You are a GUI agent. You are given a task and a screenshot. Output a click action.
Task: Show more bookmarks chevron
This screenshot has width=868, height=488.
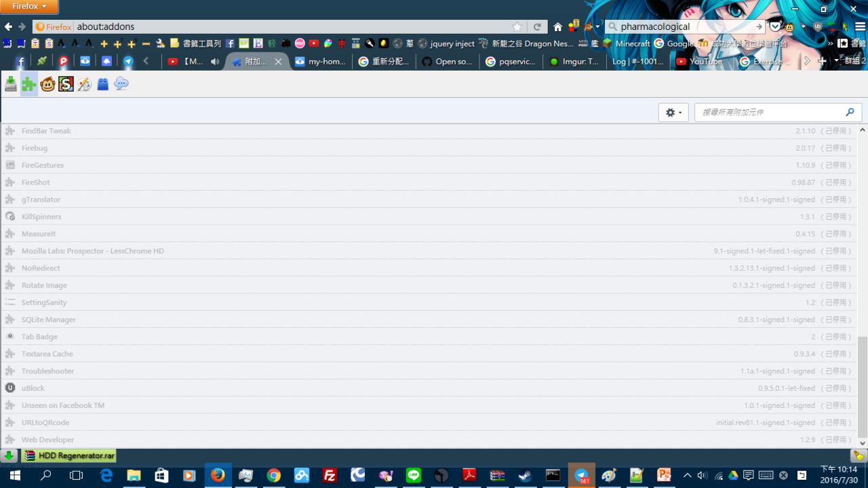click(x=831, y=43)
